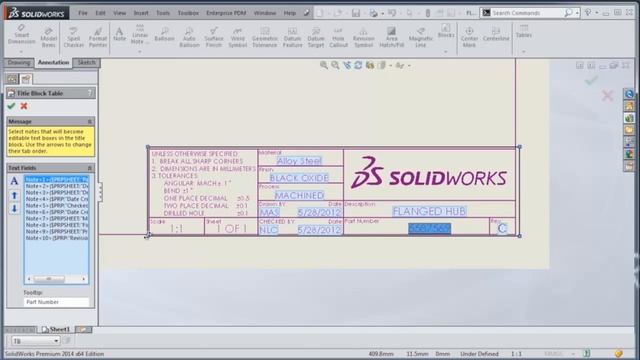Open the File menu

coord(83,13)
